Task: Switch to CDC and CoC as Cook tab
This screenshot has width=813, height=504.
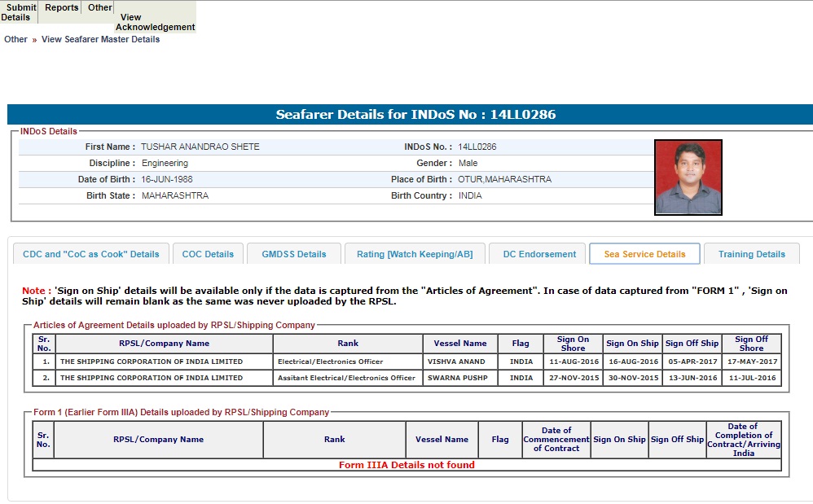Action: pos(91,254)
